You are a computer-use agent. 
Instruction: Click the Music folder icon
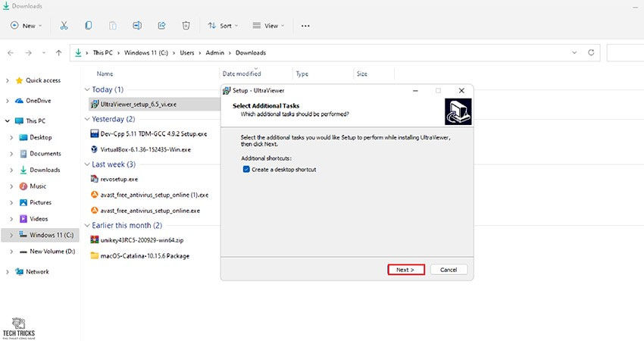coord(23,186)
